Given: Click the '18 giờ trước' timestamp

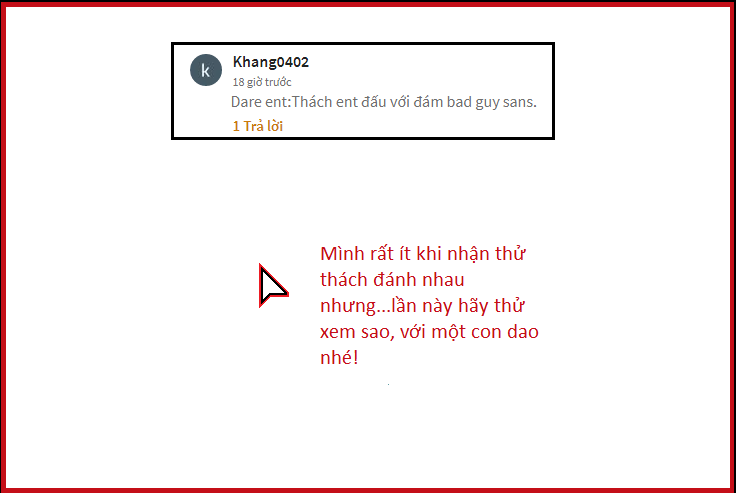Looking at the screenshot, I should tap(262, 82).
